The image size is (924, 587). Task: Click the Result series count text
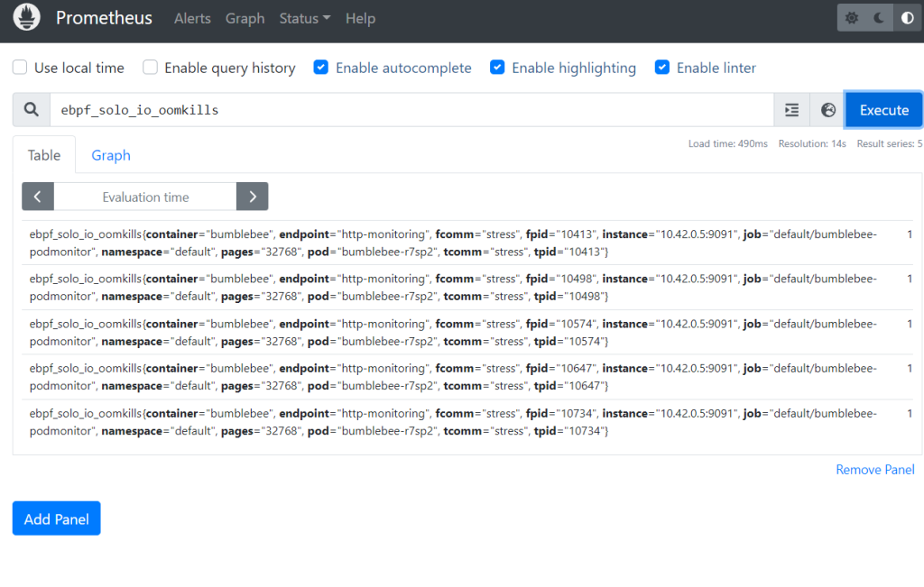[890, 143]
